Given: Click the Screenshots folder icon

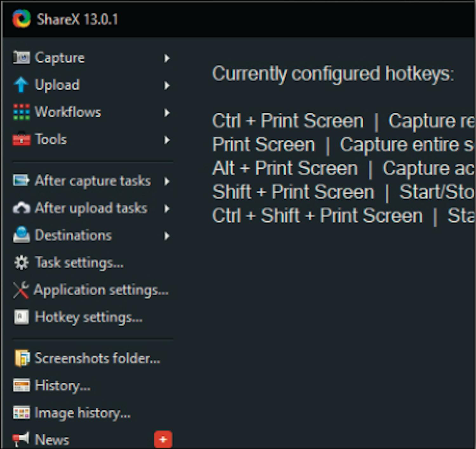Looking at the screenshot, I should point(22,358).
